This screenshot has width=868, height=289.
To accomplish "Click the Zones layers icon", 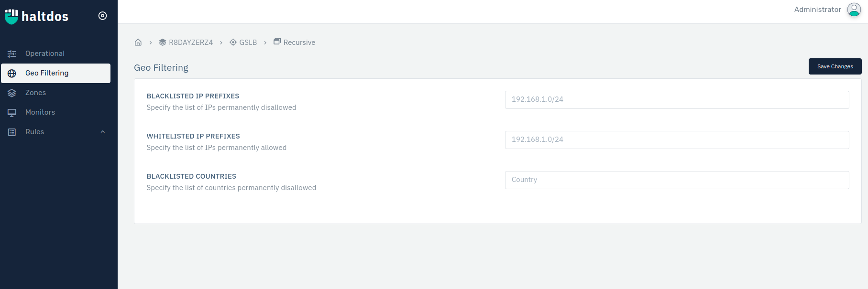I will point(12,93).
